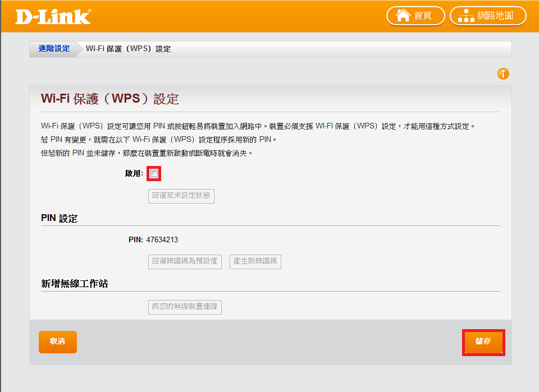Screen dimensions: 539x392
Task: Open 進階設定 breadcrumb link
Action: point(54,49)
